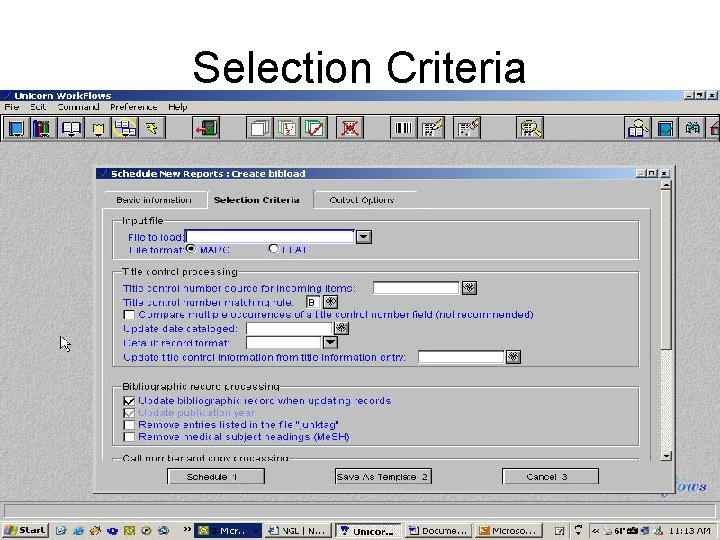The width and height of the screenshot is (720, 540).
Task: Click the binoculars toolbar icon
Action: (x=692, y=128)
